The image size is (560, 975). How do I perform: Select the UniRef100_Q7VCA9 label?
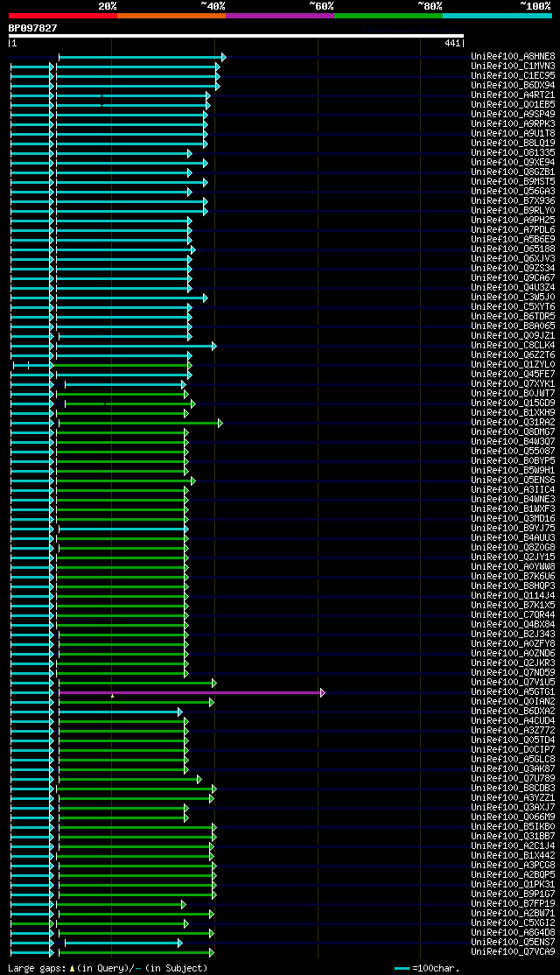click(x=514, y=952)
